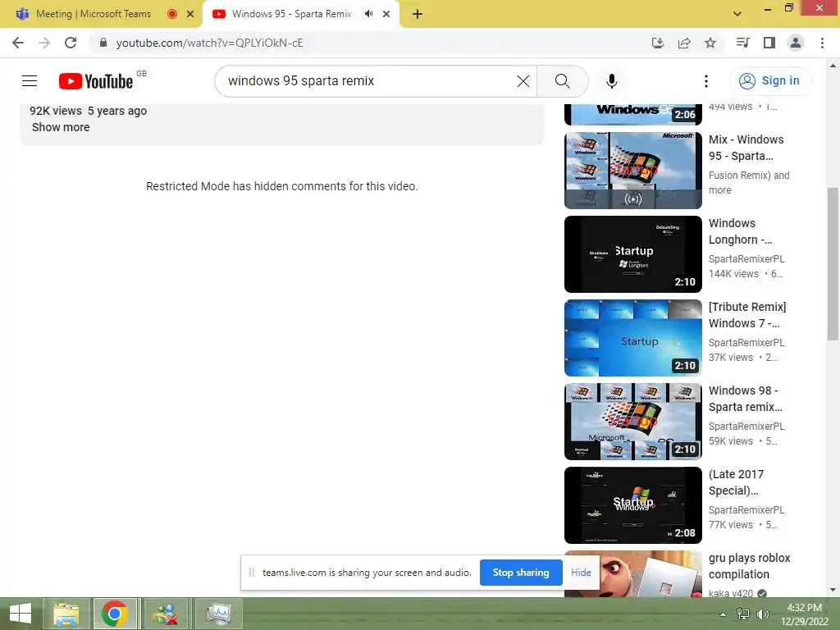This screenshot has width=840, height=630.
Task: Open the Chrome profile avatar
Action: click(x=796, y=43)
